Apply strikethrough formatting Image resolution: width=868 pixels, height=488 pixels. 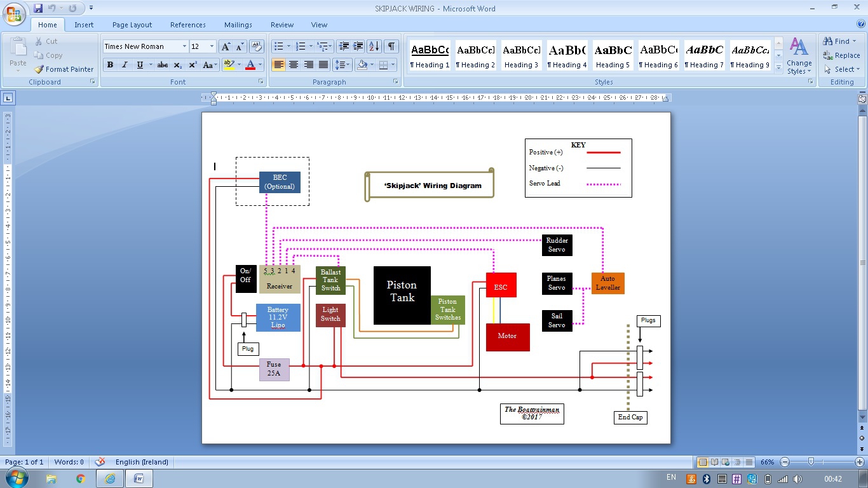pyautogui.click(x=163, y=65)
